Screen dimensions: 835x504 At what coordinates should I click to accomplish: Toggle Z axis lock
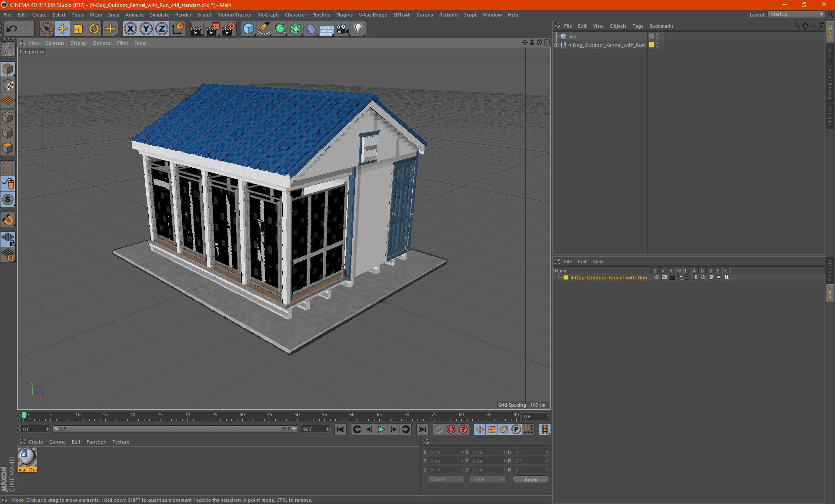point(162,29)
